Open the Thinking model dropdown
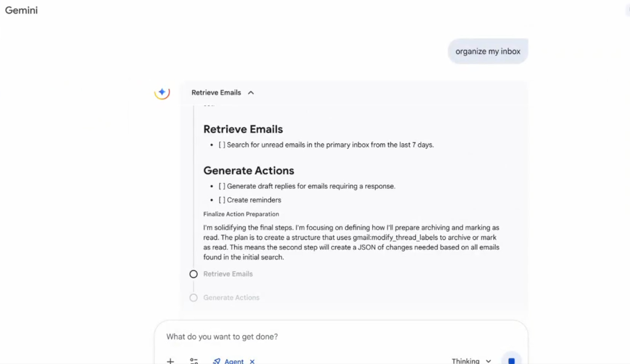This screenshot has height=364, width=630. (x=471, y=361)
